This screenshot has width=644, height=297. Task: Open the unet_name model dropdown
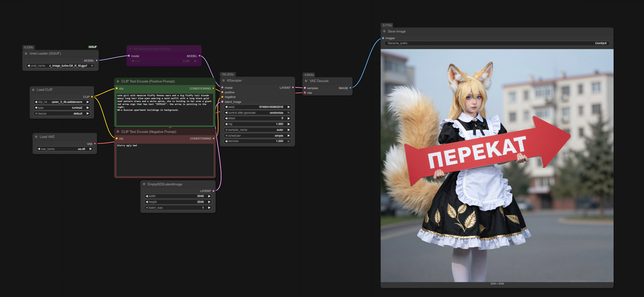(60, 66)
